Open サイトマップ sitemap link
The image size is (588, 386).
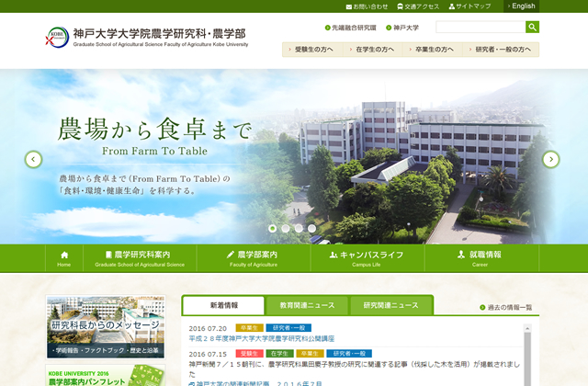[469, 6]
